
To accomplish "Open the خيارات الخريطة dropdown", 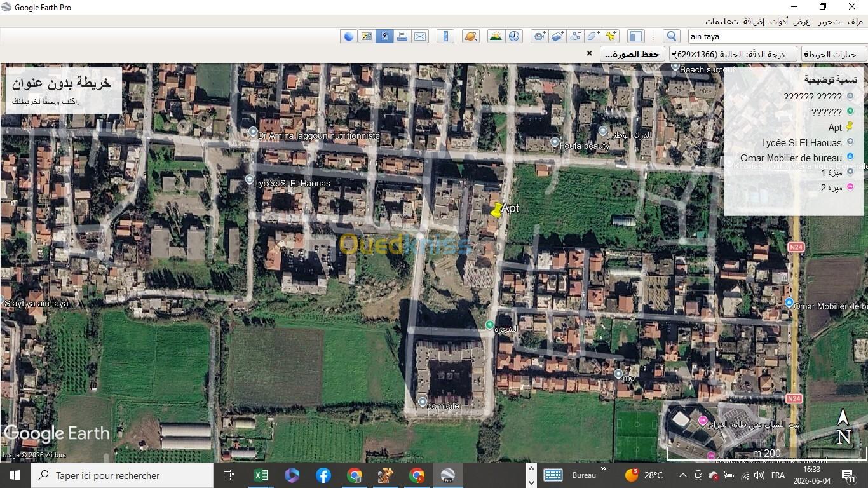I will [x=832, y=54].
